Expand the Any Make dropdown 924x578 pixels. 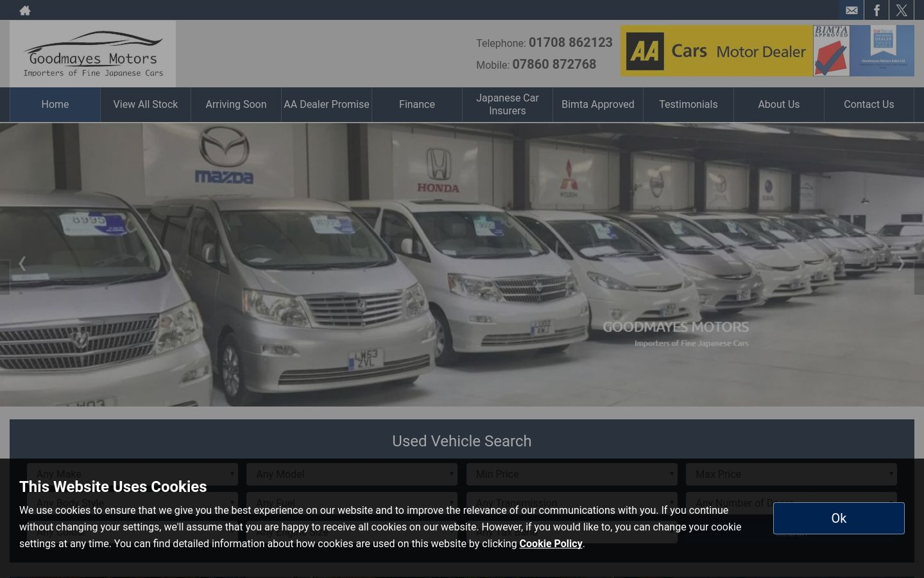pyautogui.click(x=132, y=474)
